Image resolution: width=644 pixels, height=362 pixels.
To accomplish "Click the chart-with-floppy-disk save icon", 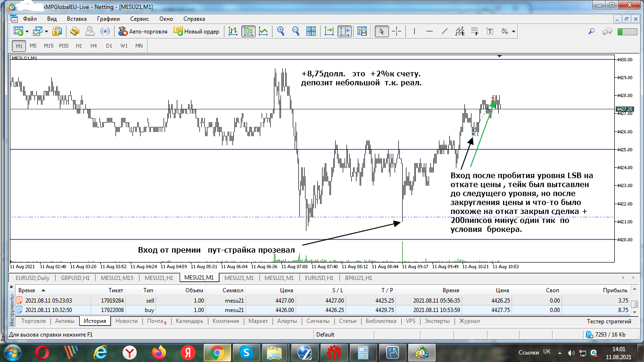I will click(362, 32).
